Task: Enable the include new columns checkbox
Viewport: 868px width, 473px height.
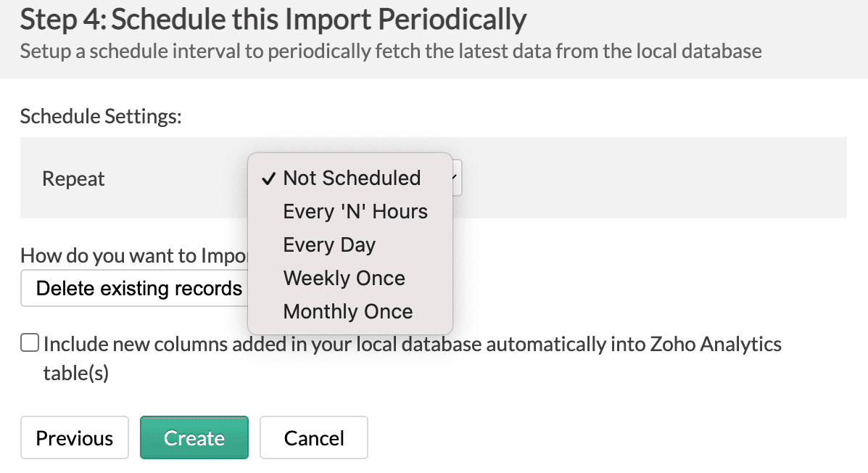Action: 29,342
